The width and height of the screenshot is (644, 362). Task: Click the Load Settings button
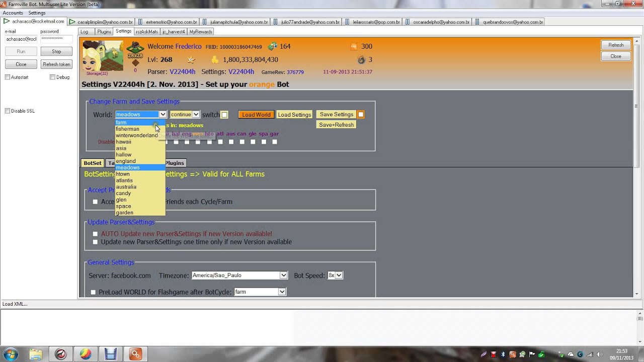pos(294,115)
